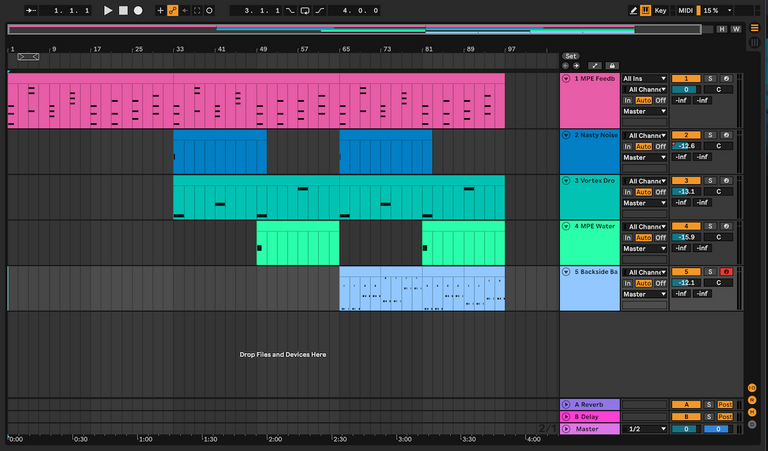Set track 4 monitor to In

[x=627, y=237]
